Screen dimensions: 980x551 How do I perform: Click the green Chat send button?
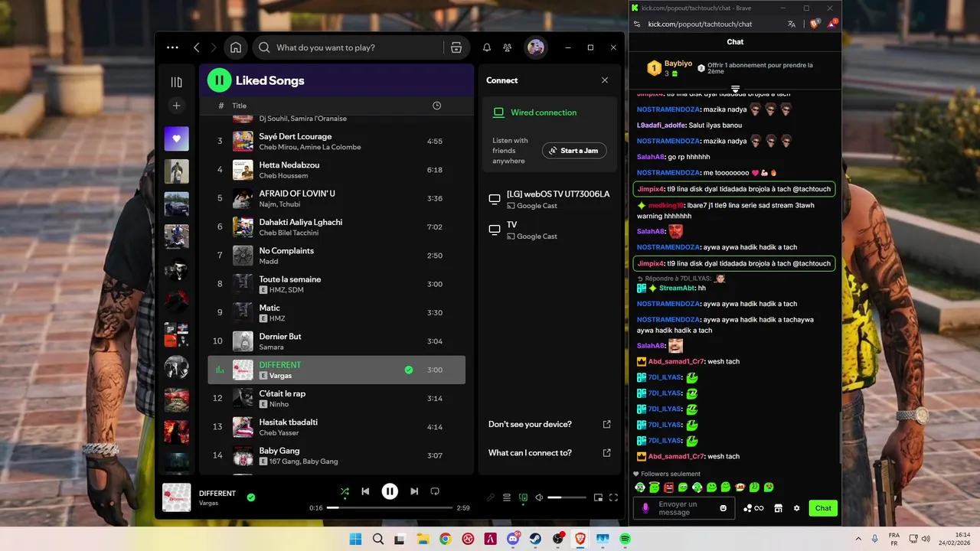pos(823,508)
